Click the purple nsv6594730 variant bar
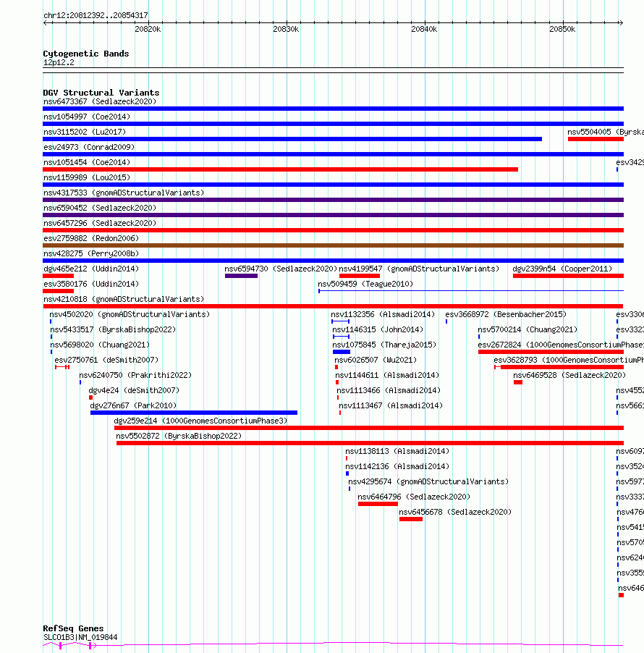Image resolution: width=644 pixels, height=653 pixels. [241, 276]
